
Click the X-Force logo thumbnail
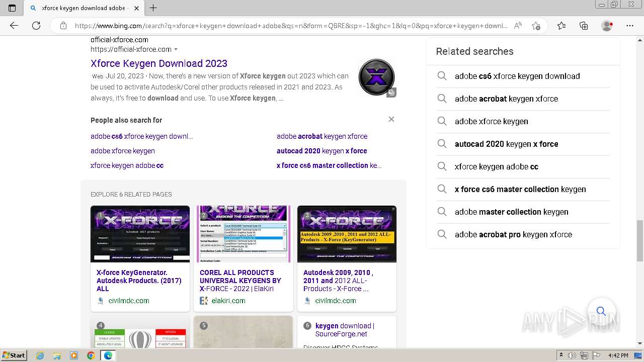click(x=376, y=77)
